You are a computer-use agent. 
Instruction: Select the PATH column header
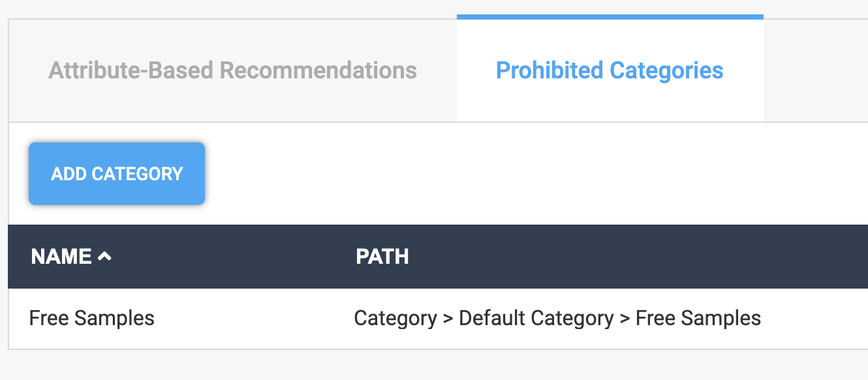[382, 257]
